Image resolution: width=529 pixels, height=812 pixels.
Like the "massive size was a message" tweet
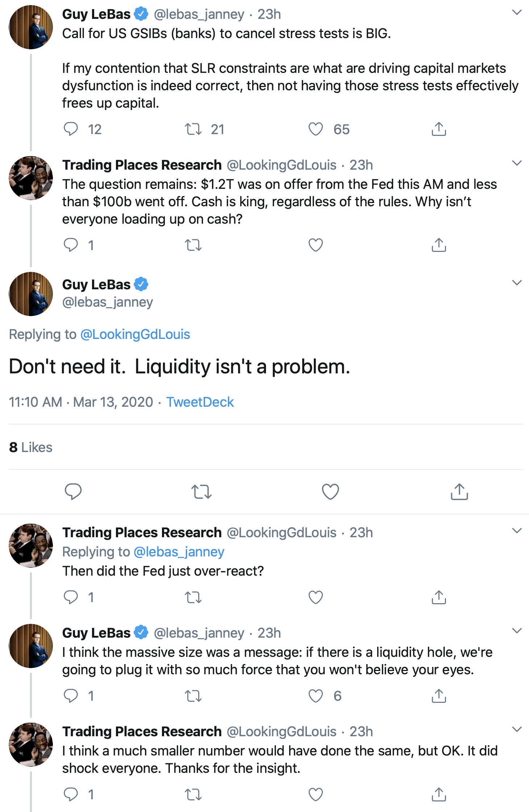316,696
